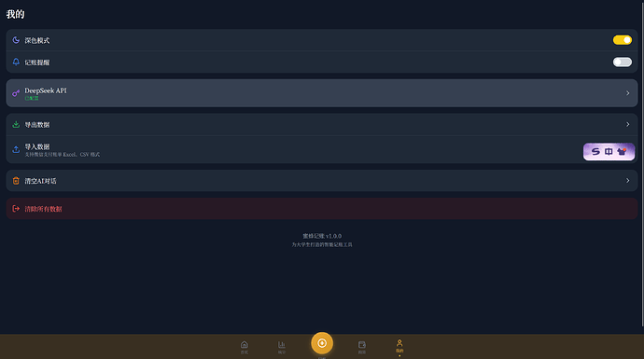Viewport: 644px width, 359px height.
Task: Click the orange trash icon for 清空AI对话
Action: [16, 181]
